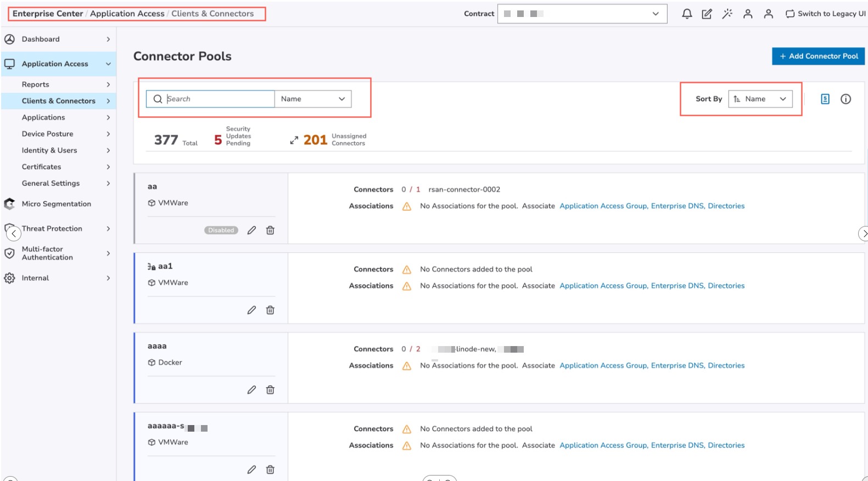Screen dimensions: 868x481
Task: Collapse the left sidebar with arrow button
Action: point(14,234)
